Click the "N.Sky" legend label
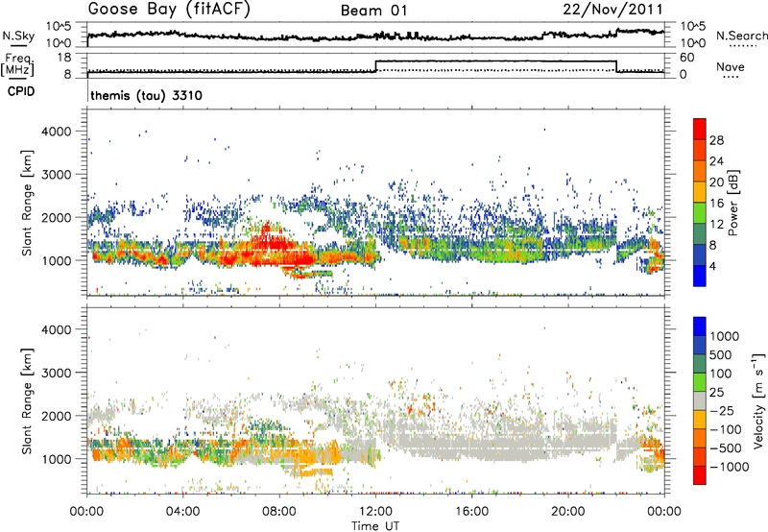Image resolution: width=768 pixels, height=532 pixels. click(x=18, y=36)
